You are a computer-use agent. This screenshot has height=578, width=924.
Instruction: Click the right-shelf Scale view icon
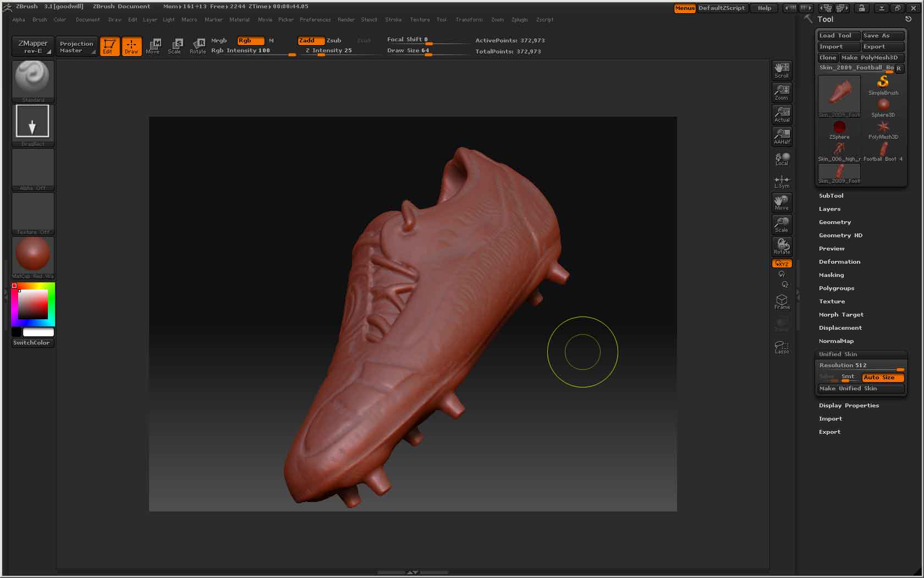(782, 224)
